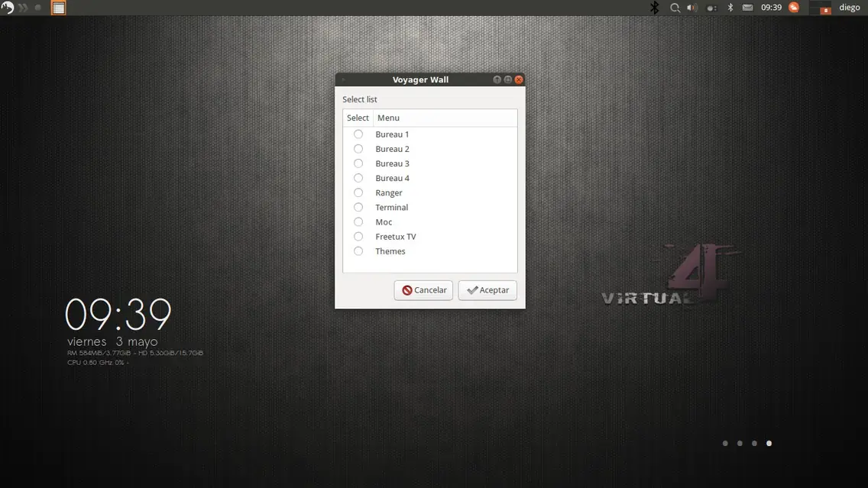This screenshot has width=868, height=488.
Task: Click the 'Moc' list text
Action: click(x=384, y=222)
